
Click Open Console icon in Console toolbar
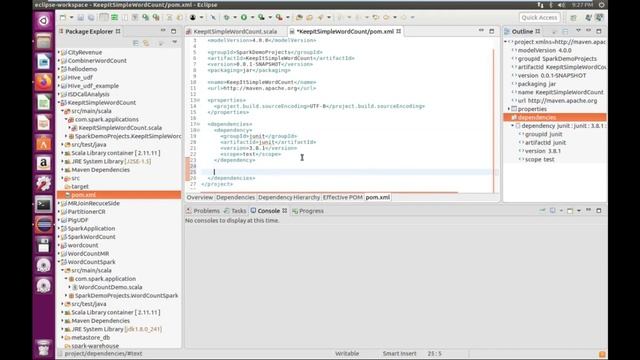(x=570, y=211)
